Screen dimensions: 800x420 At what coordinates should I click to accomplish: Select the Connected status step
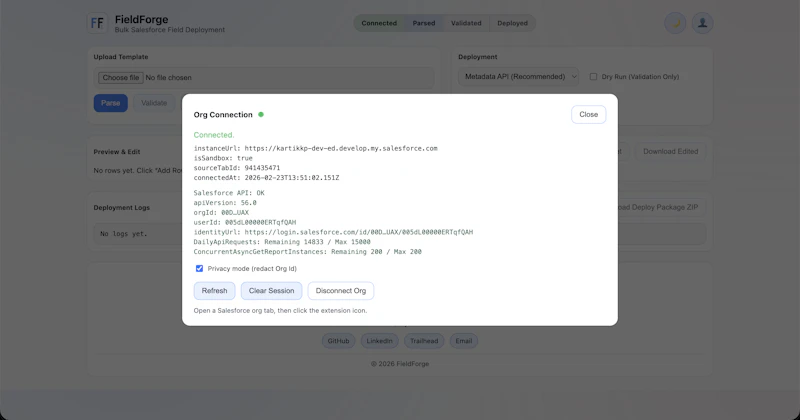point(379,23)
